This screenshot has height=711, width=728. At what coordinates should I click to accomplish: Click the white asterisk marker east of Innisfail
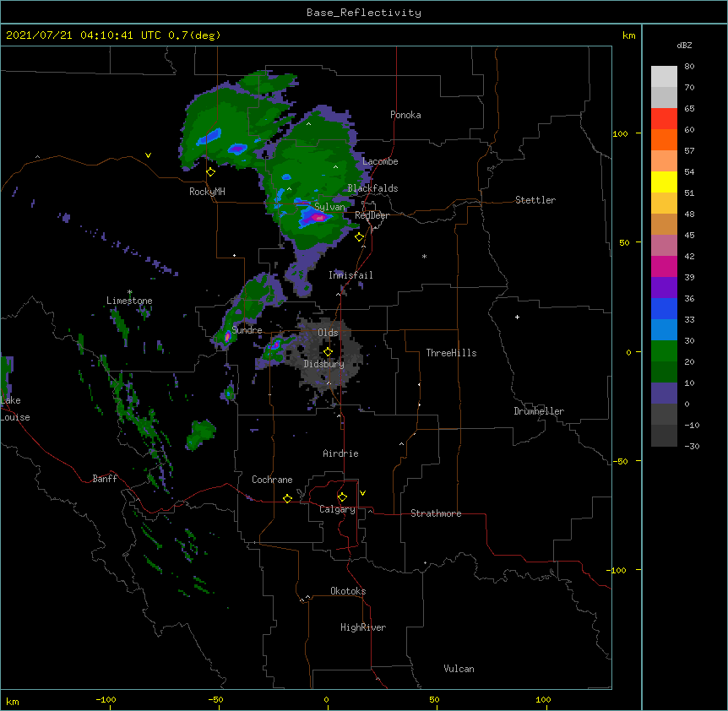click(424, 256)
